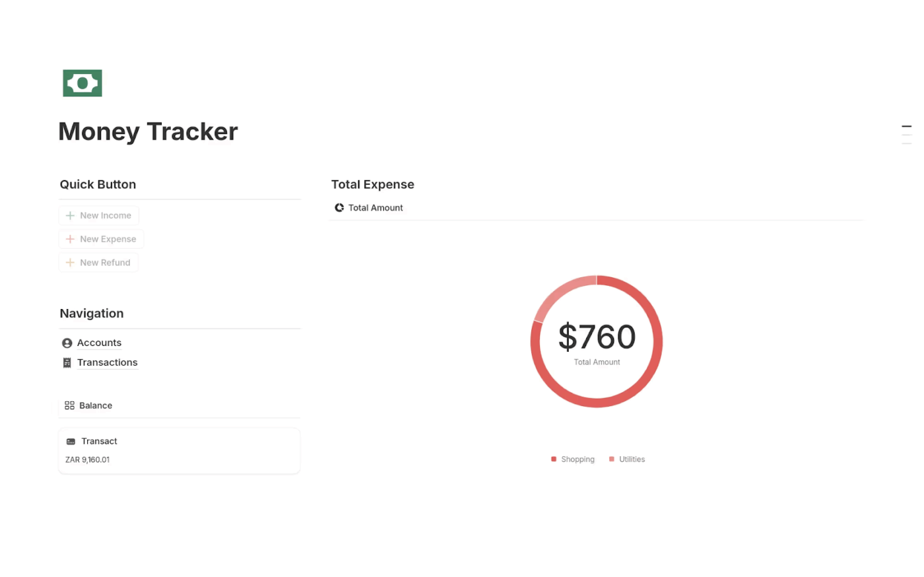Click the red Shopping color swatch

click(x=553, y=459)
